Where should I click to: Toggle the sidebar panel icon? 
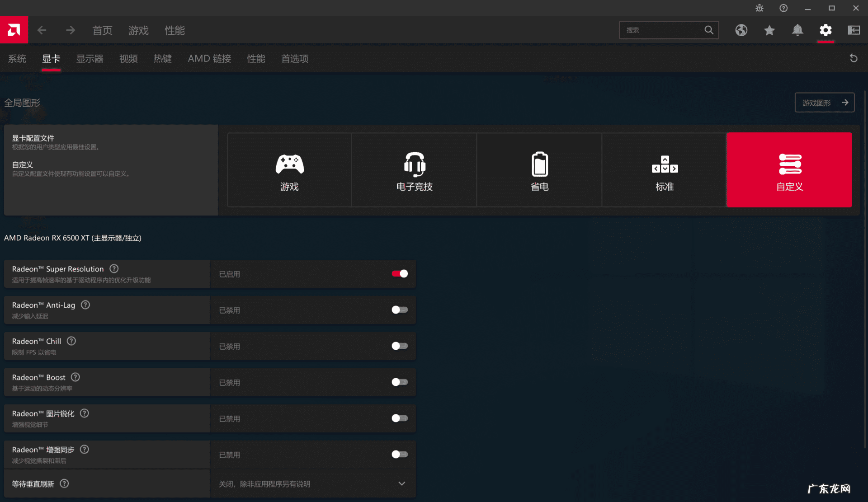[x=854, y=30]
